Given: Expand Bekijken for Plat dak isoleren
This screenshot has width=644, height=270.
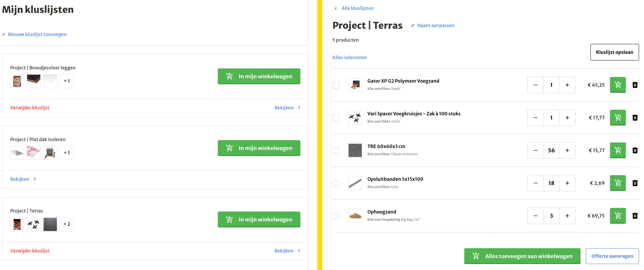Looking at the screenshot, I should (x=23, y=179).
